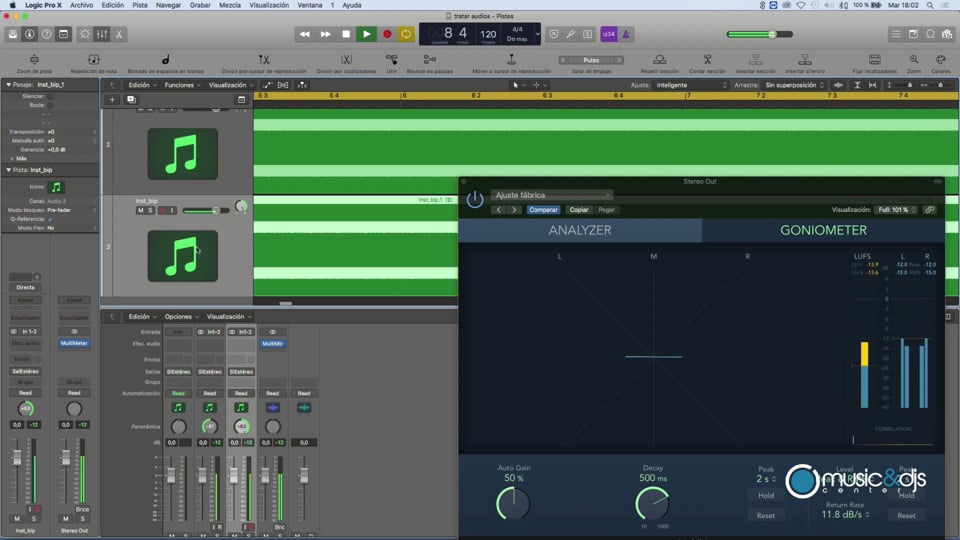
Task: Stop playback with the square button
Action: [x=346, y=34]
